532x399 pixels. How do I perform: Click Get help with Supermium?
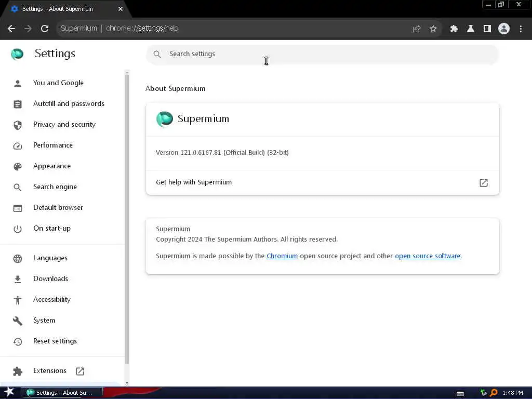(x=322, y=182)
